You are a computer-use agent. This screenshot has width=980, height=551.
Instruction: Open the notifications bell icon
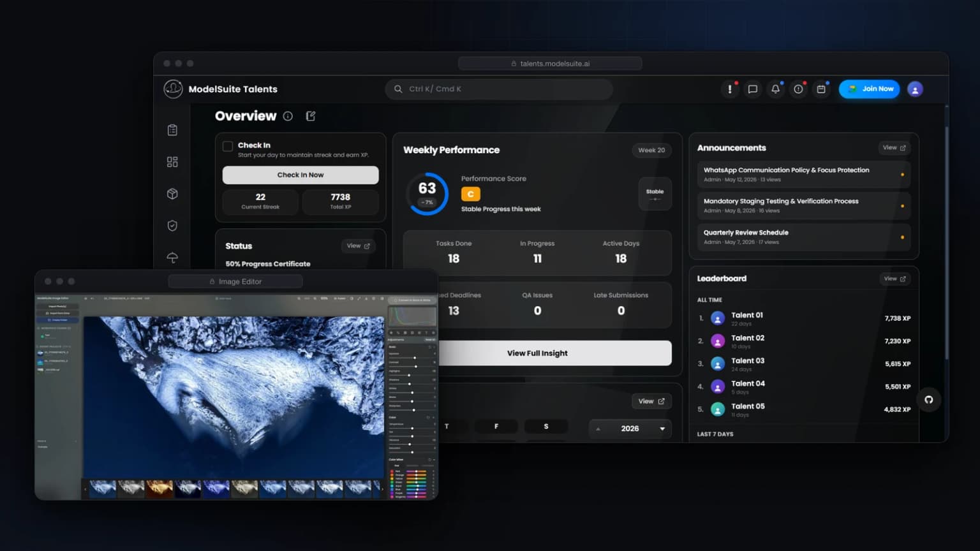tap(776, 89)
